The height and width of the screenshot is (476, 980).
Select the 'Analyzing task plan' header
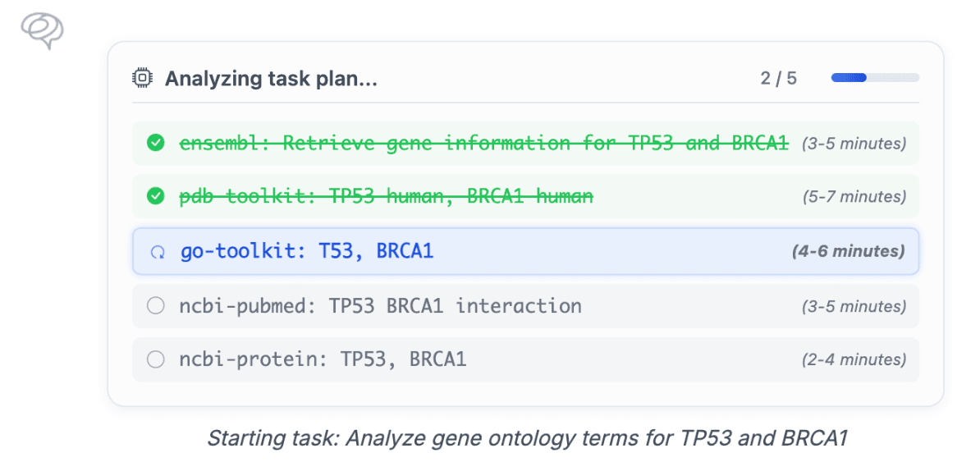pyautogui.click(x=272, y=78)
